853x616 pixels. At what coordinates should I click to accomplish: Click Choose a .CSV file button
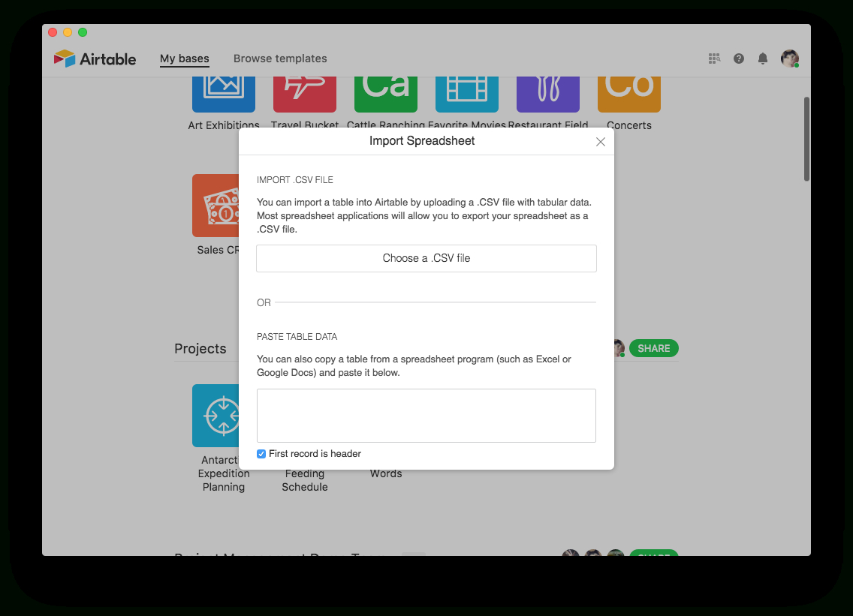coord(426,258)
